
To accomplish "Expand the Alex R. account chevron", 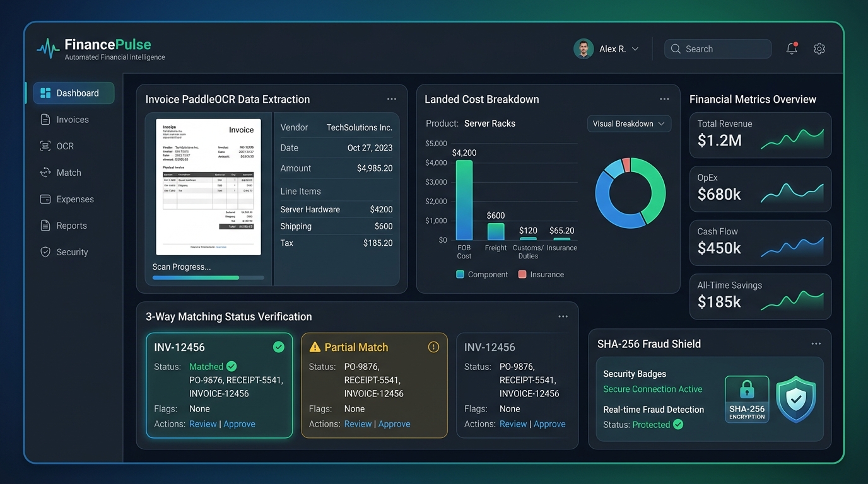I will (635, 49).
